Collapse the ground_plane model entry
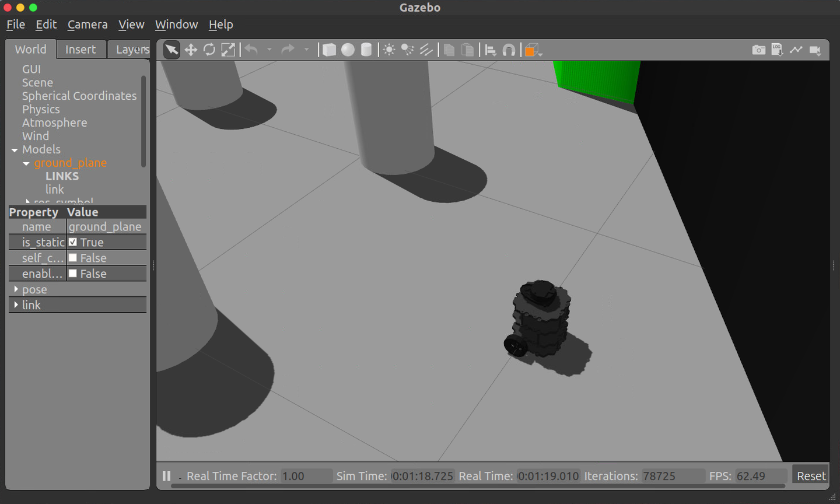The width and height of the screenshot is (840, 504). click(26, 163)
